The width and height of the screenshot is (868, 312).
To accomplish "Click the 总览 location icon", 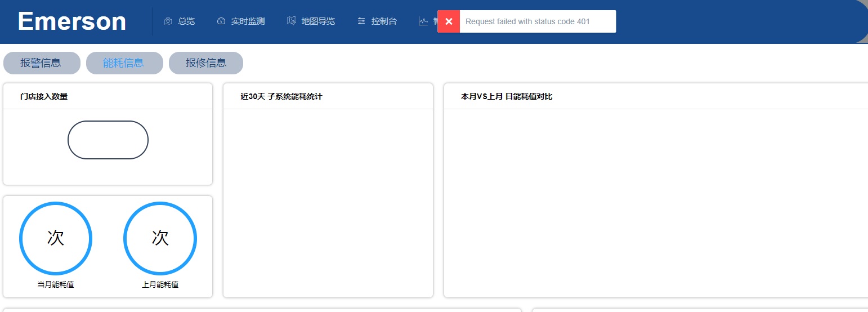I will [x=168, y=21].
